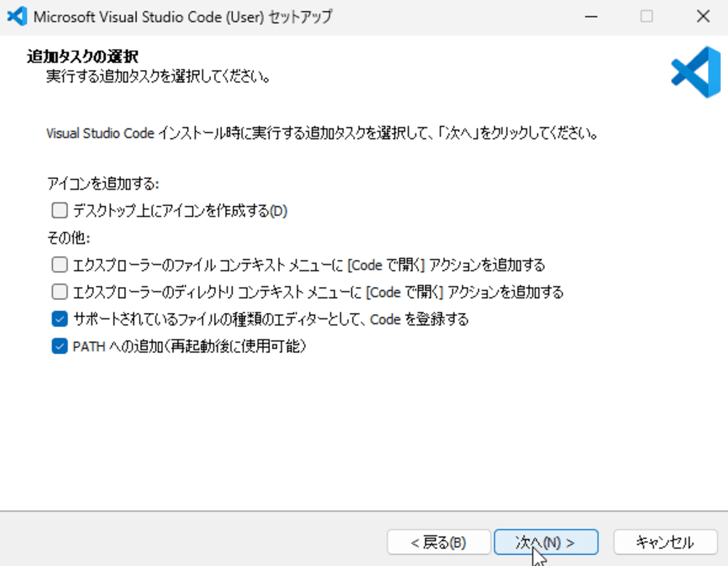This screenshot has width=728, height=566.
Task: Proceed with the 次へ(N) button
Action: [546, 542]
